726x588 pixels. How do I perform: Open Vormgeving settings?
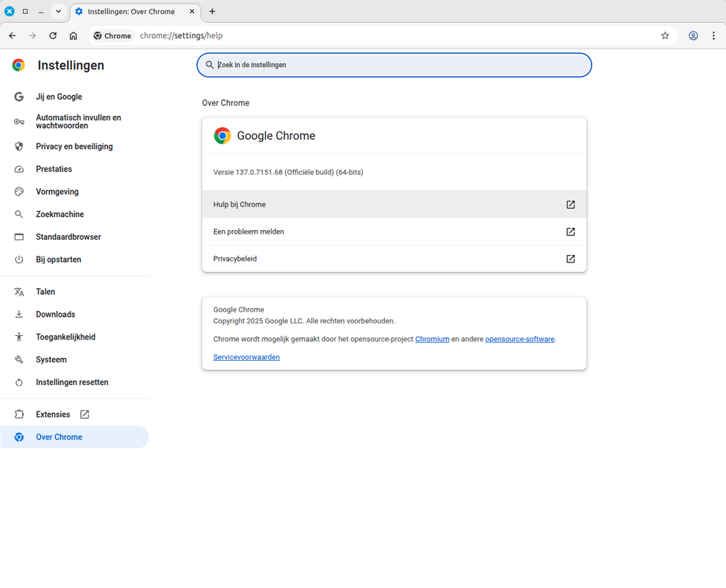pos(74,192)
